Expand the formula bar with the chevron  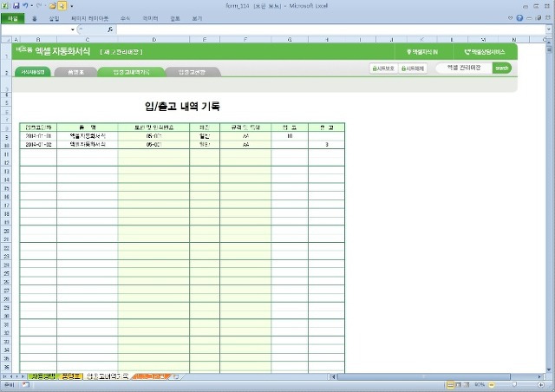pos(549,29)
